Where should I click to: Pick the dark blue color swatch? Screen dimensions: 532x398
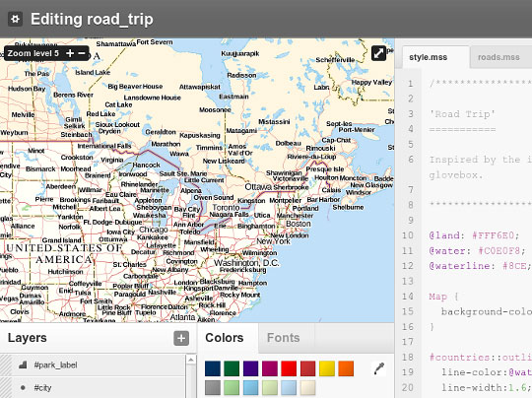(213, 368)
